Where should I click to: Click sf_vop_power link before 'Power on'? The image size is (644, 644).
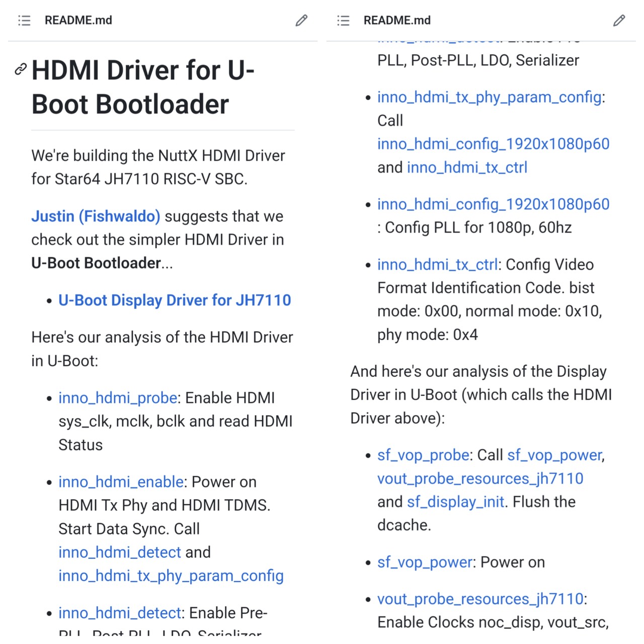[425, 562]
